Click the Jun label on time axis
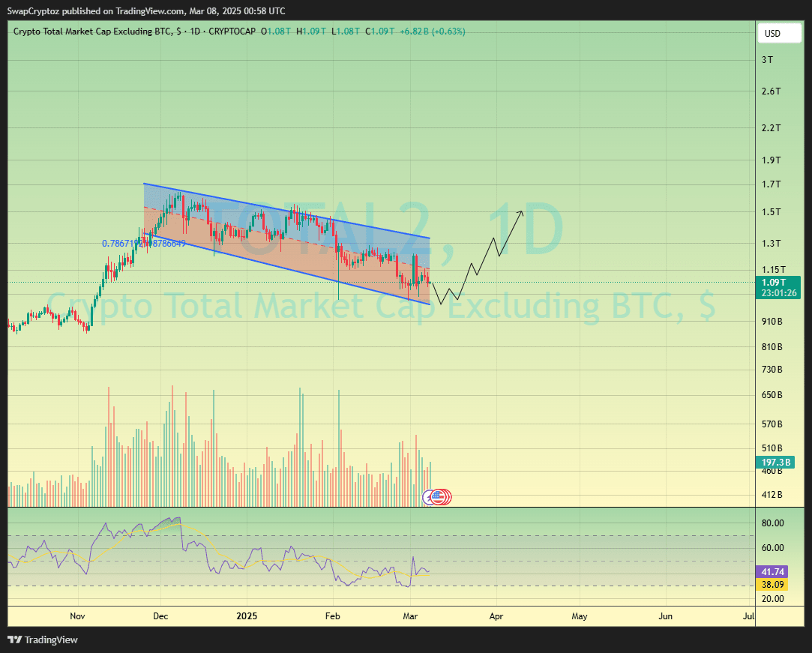Viewport: 812px width, 653px height. (665, 616)
